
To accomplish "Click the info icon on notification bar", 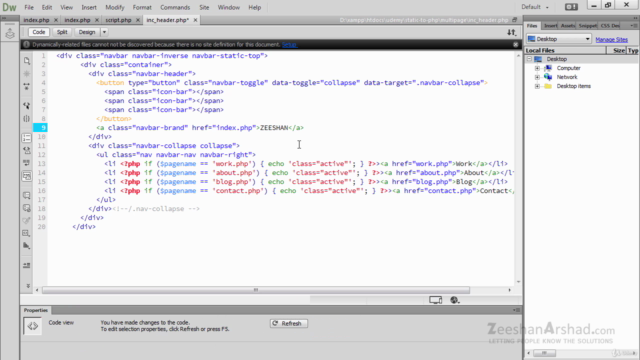I will pyautogui.click(x=27, y=44).
